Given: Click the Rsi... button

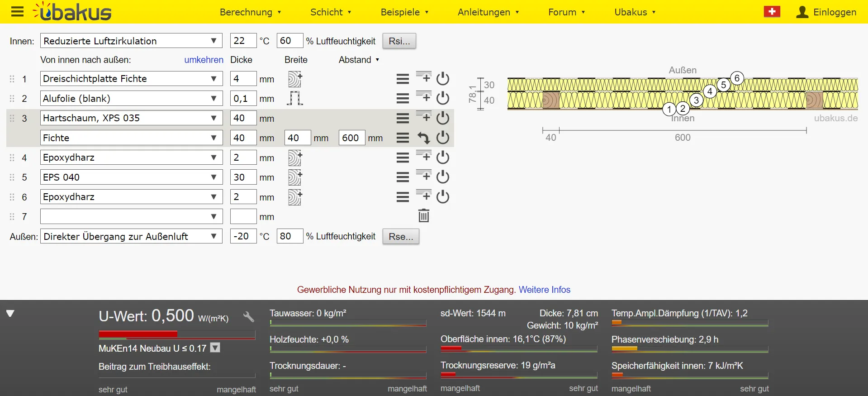Looking at the screenshot, I should point(399,41).
